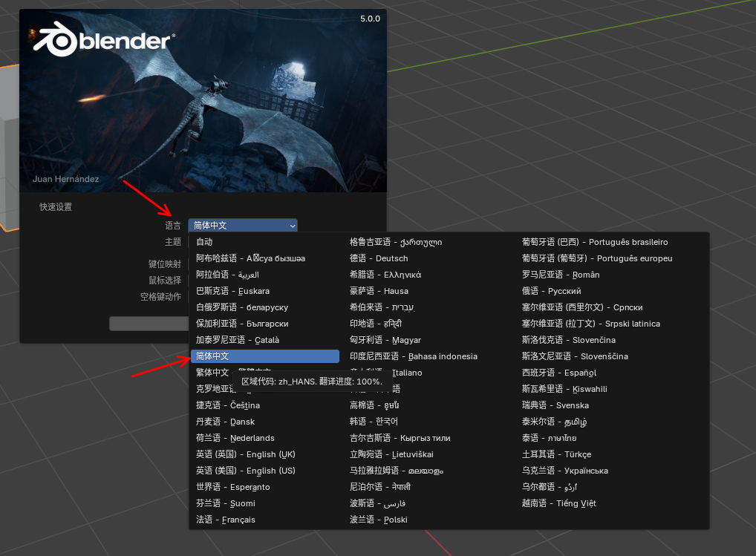Select 塞尔维亚语 (西里尔文) - Српски
The image size is (756, 556).
pyautogui.click(x=613, y=307)
